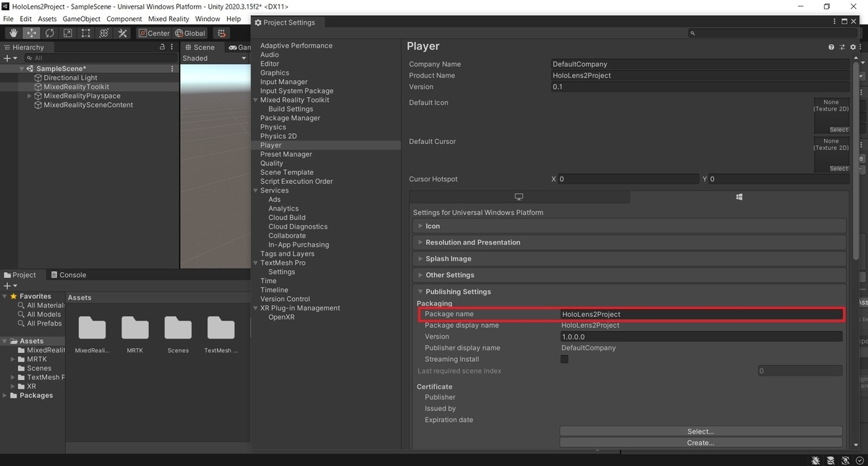Click Select under Default Cursor texture
Viewport: 868px width, 466px height.
(x=838, y=169)
